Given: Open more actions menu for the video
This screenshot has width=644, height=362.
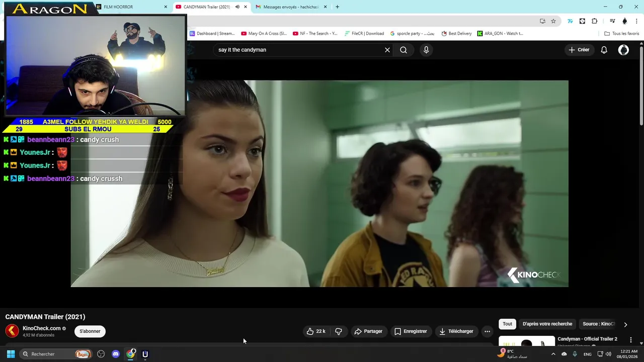Looking at the screenshot, I should pos(487,331).
